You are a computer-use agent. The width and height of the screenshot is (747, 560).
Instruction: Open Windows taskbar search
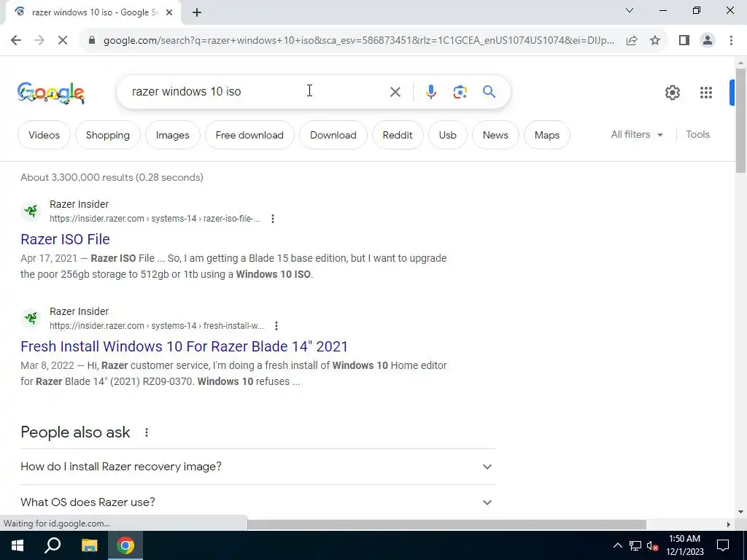[x=53, y=545]
